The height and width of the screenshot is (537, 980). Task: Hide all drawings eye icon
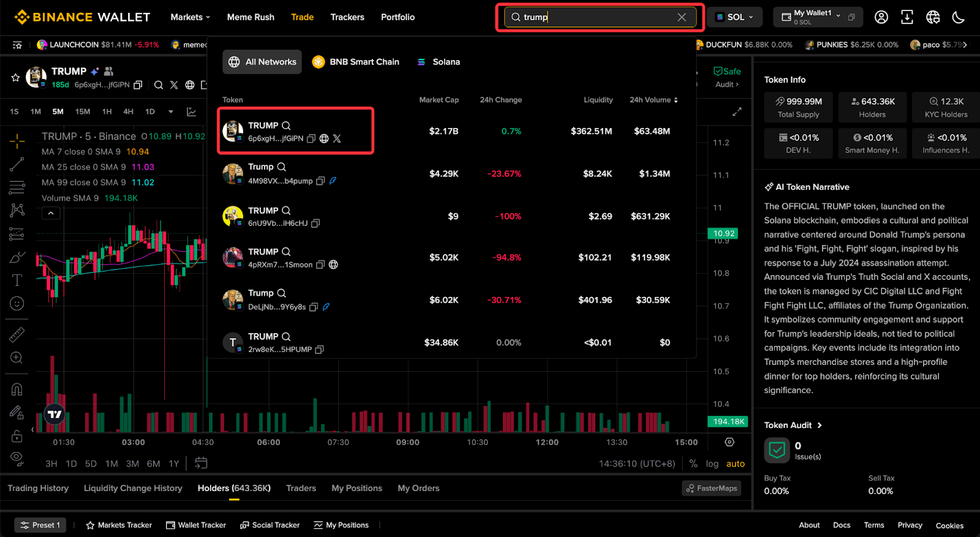(x=17, y=457)
